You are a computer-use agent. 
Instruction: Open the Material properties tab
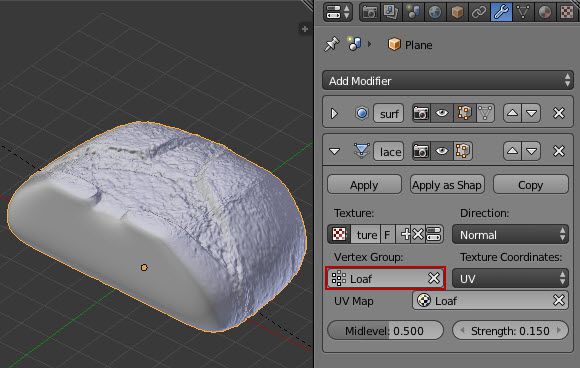(544, 12)
